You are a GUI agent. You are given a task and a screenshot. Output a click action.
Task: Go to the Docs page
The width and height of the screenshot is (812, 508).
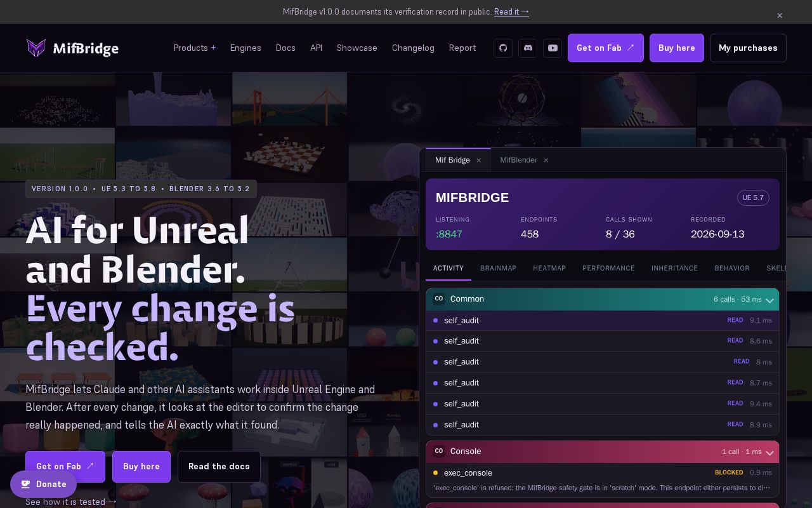point(285,48)
